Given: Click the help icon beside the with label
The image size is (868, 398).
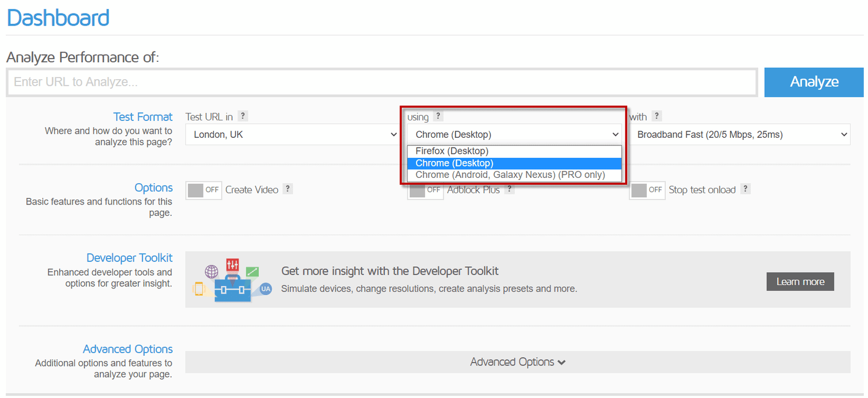Looking at the screenshot, I should coord(656,116).
